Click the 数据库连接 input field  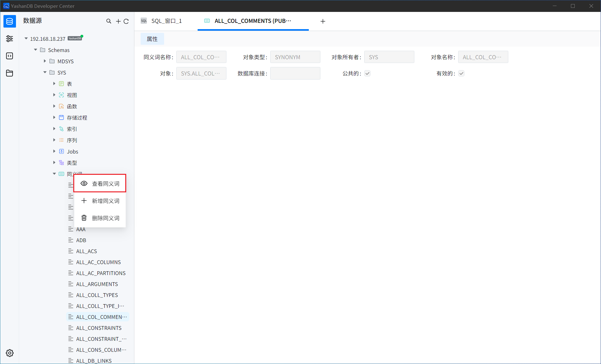(295, 73)
